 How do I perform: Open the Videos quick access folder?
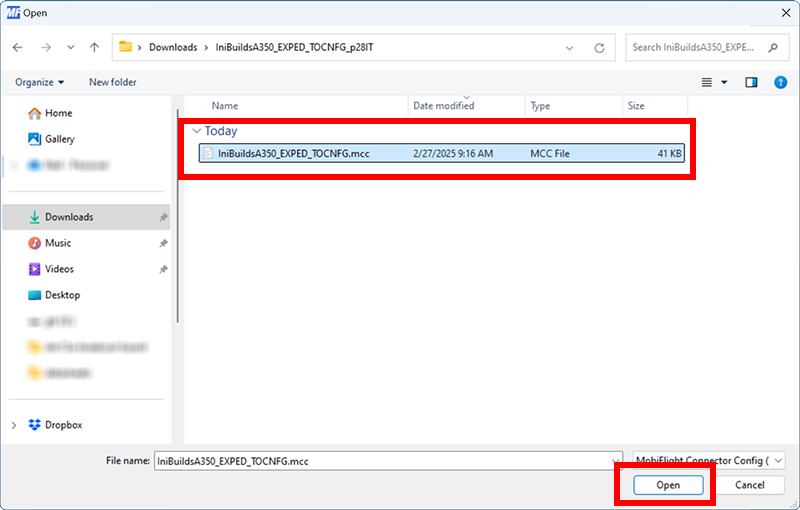59,269
